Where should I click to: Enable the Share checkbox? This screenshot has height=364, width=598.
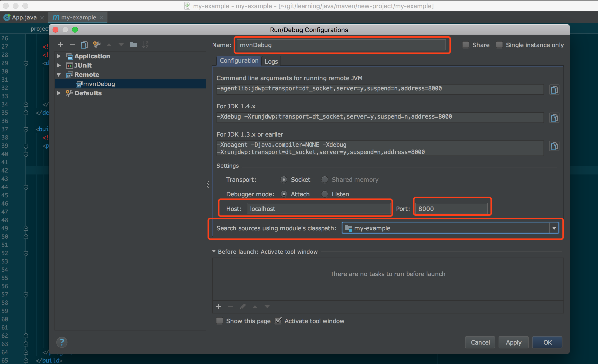pos(466,45)
